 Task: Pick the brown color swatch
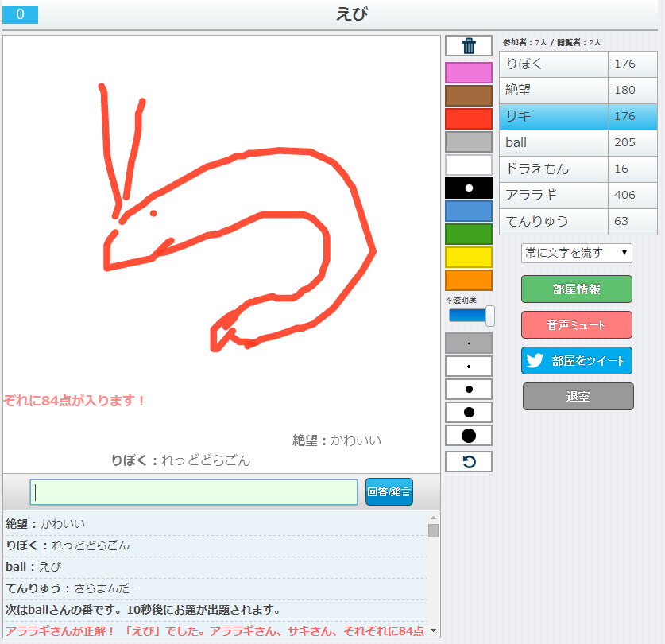click(x=469, y=95)
